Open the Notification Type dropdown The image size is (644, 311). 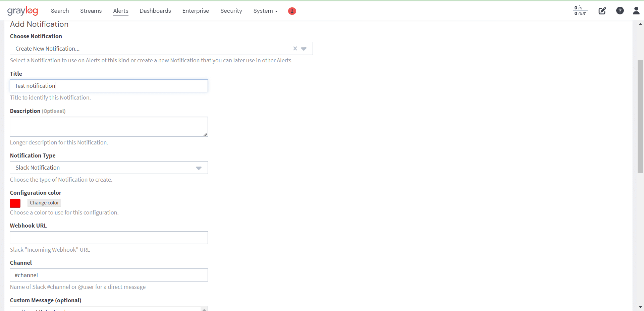[x=199, y=168]
